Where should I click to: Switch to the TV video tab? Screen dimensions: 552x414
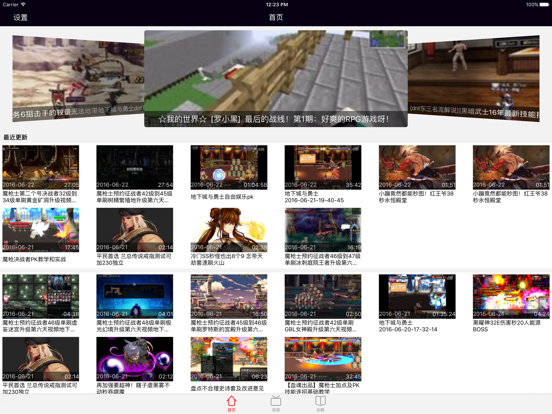276,403
